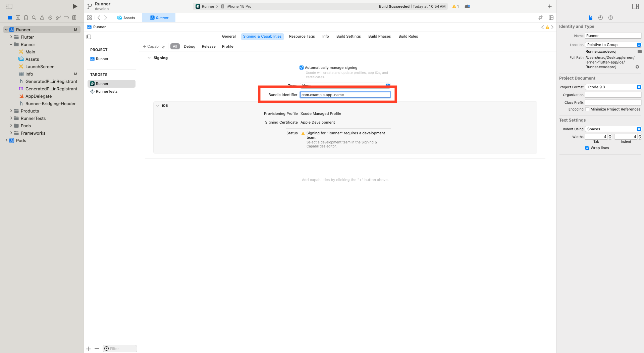Open the Bookmark navigator icon

(26, 18)
